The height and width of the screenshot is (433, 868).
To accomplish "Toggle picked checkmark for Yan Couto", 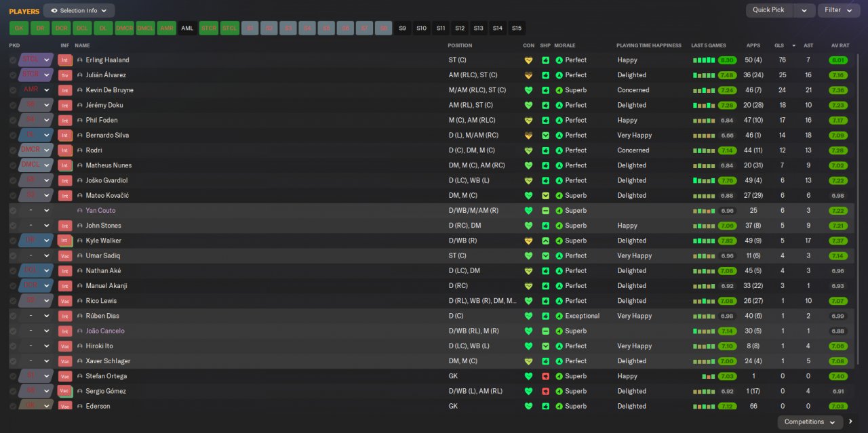I will click(13, 211).
